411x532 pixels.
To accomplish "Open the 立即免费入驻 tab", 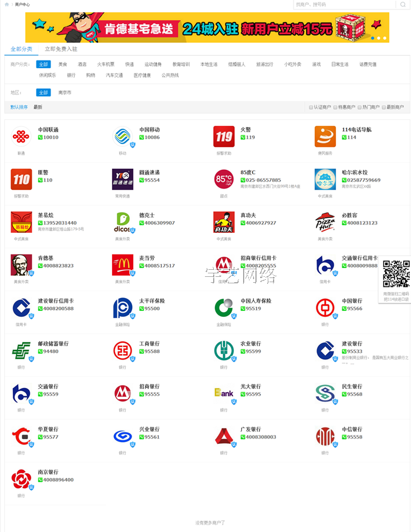I will pyautogui.click(x=61, y=49).
